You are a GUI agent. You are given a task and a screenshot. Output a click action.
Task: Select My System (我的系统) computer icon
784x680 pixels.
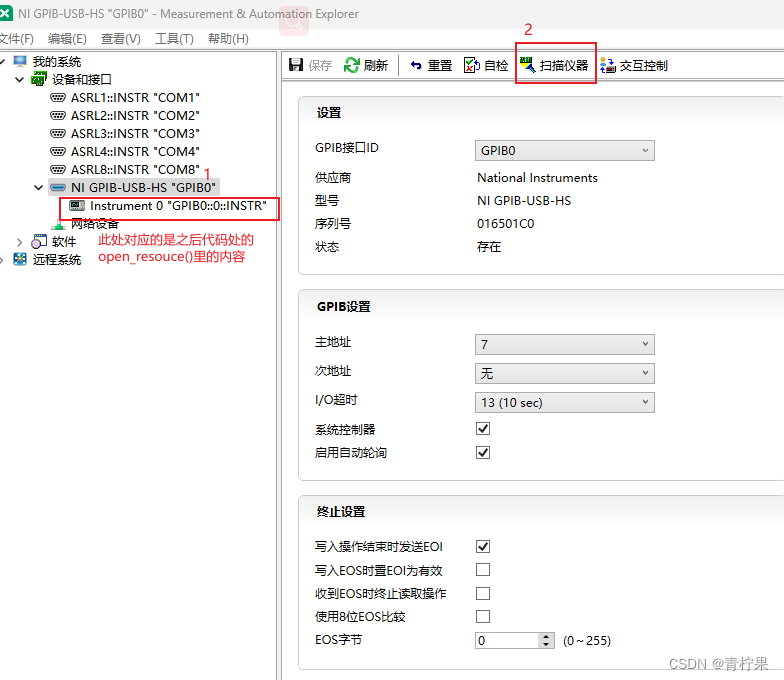click(20, 61)
